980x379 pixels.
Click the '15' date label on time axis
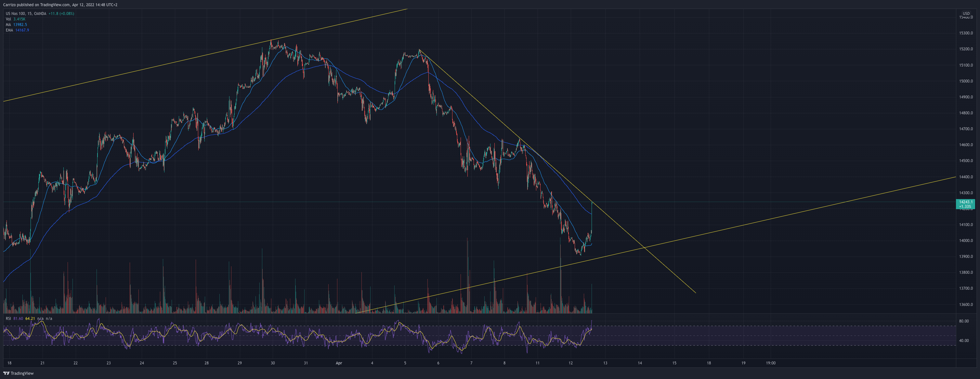[x=674, y=363]
